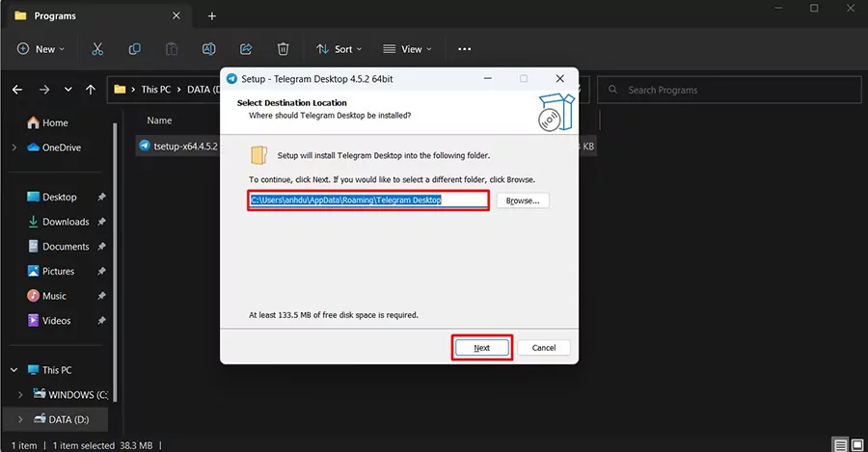Click Next in Telegram Setup
The image size is (868, 452).
pyautogui.click(x=481, y=348)
